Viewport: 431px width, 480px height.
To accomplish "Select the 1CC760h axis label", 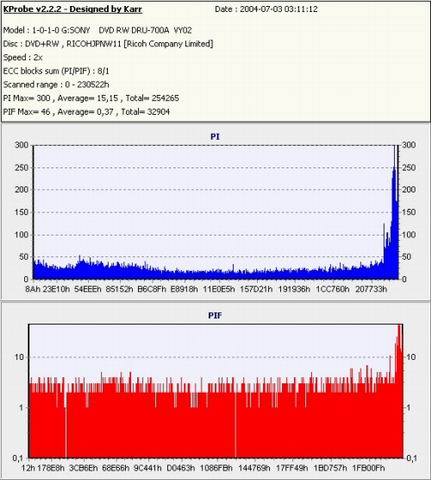I will pos(332,289).
